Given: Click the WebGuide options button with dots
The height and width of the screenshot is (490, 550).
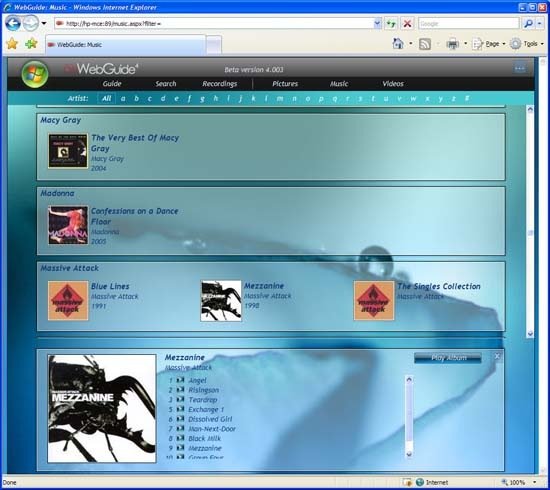Looking at the screenshot, I should pos(519,68).
